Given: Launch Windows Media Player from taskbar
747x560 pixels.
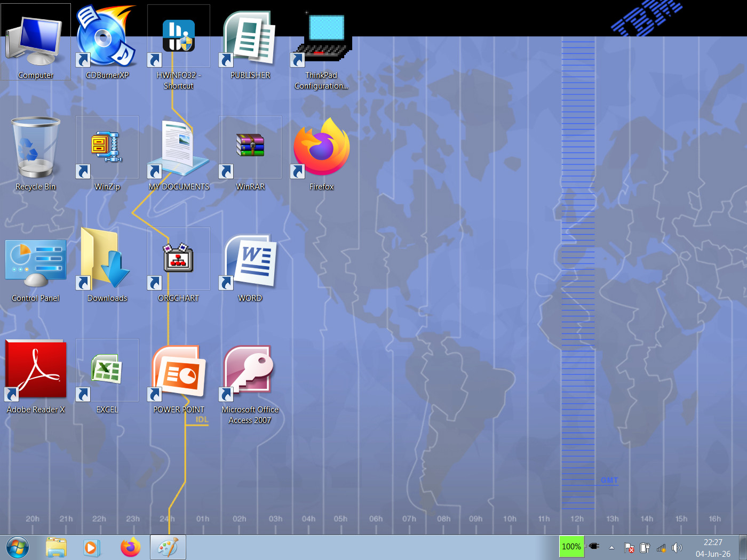Looking at the screenshot, I should click(x=91, y=548).
